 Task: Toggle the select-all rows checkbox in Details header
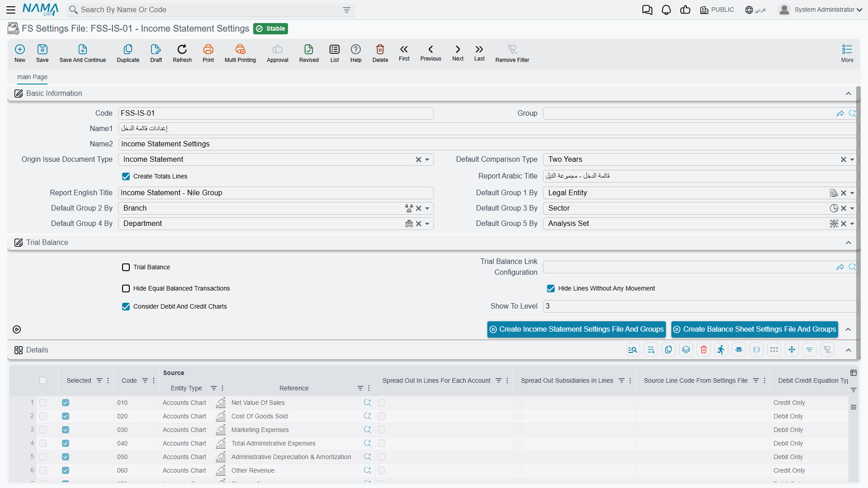[43, 380]
